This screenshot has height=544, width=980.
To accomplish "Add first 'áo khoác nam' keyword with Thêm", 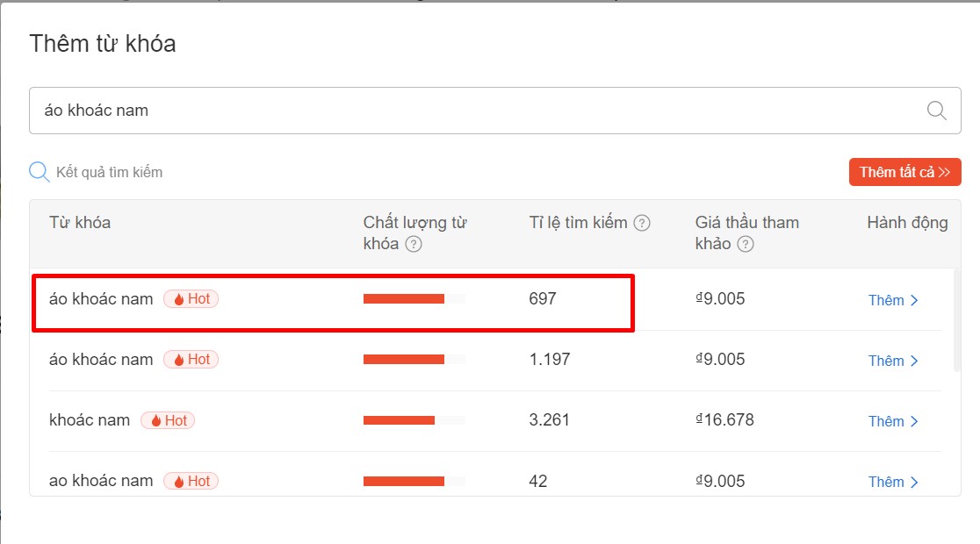I will (x=893, y=300).
